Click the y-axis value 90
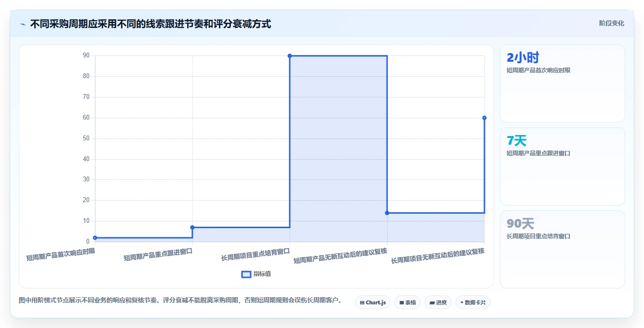The image size is (644, 328). (x=86, y=55)
